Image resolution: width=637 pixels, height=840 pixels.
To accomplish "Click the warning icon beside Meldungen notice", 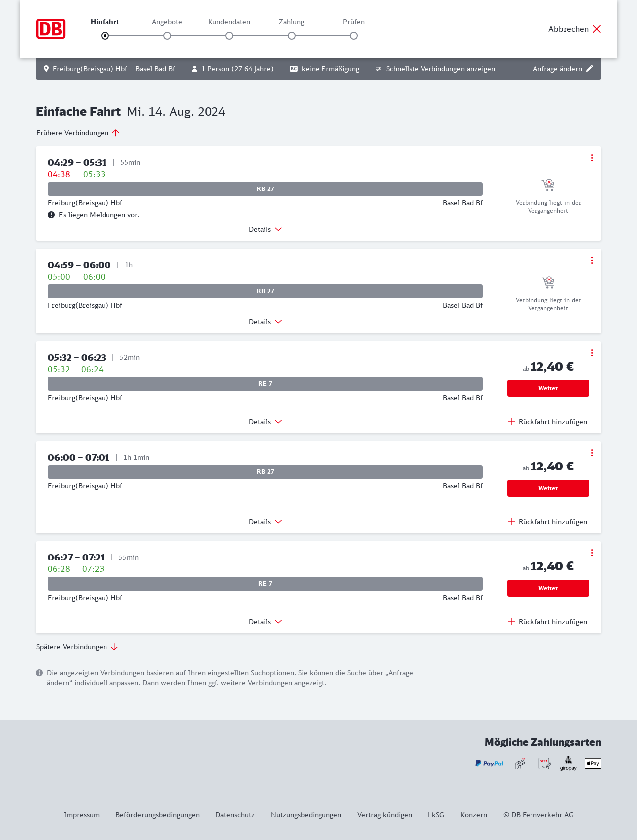I will click(x=51, y=215).
